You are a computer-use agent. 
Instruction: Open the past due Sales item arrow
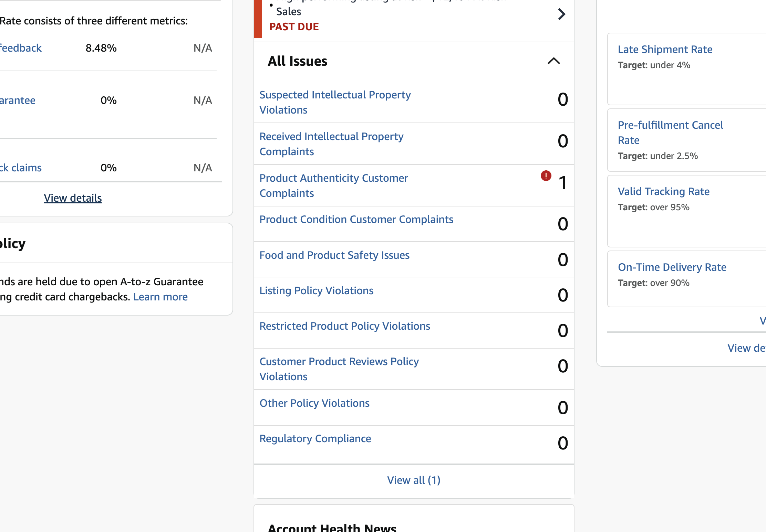(x=561, y=14)
